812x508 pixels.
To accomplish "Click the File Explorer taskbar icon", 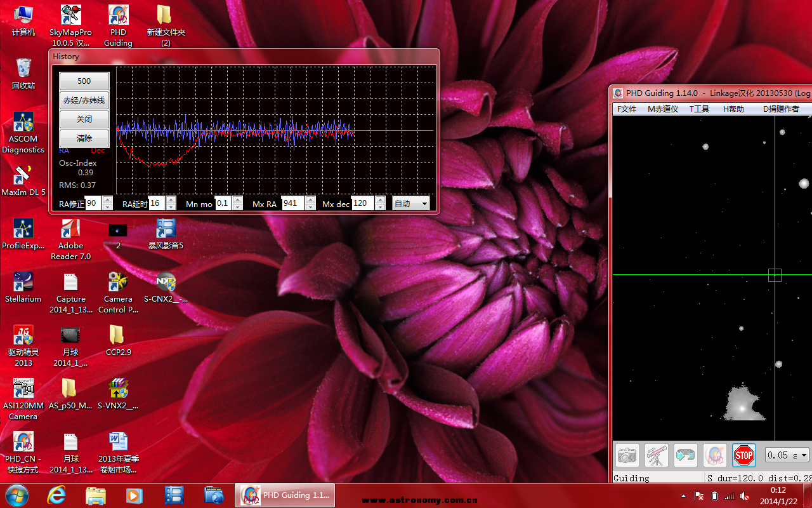I will (95, 495).
